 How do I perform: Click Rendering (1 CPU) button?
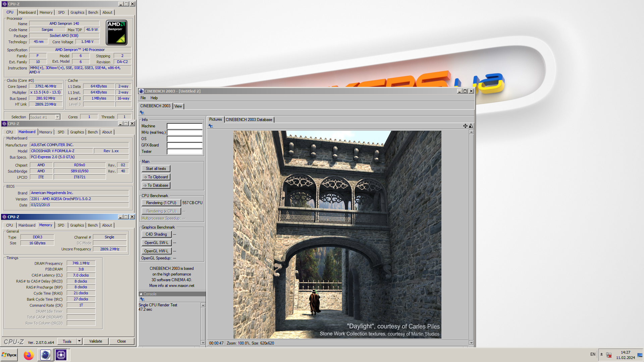(161, 203)
